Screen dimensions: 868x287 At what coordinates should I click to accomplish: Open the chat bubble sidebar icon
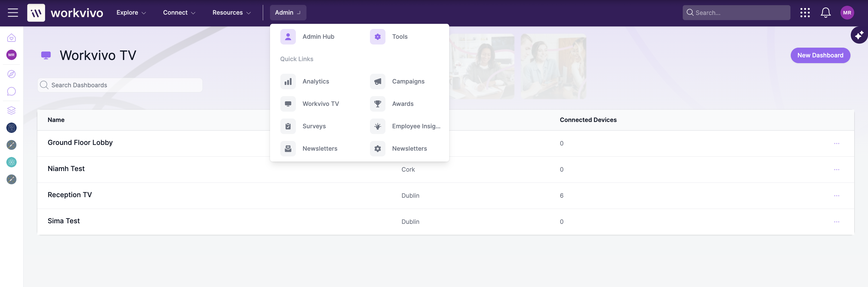pyautogui.click(x=11, y=91)
